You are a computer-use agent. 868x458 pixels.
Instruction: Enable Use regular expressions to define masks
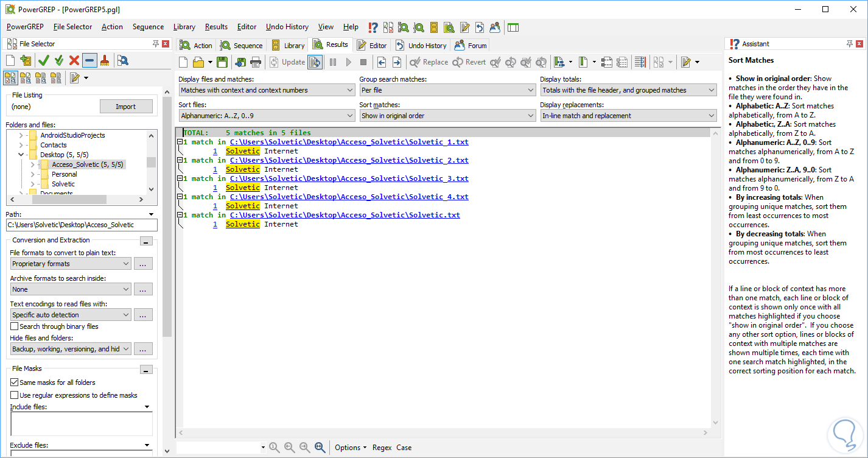pyautogui.click(x=15, y=395)
